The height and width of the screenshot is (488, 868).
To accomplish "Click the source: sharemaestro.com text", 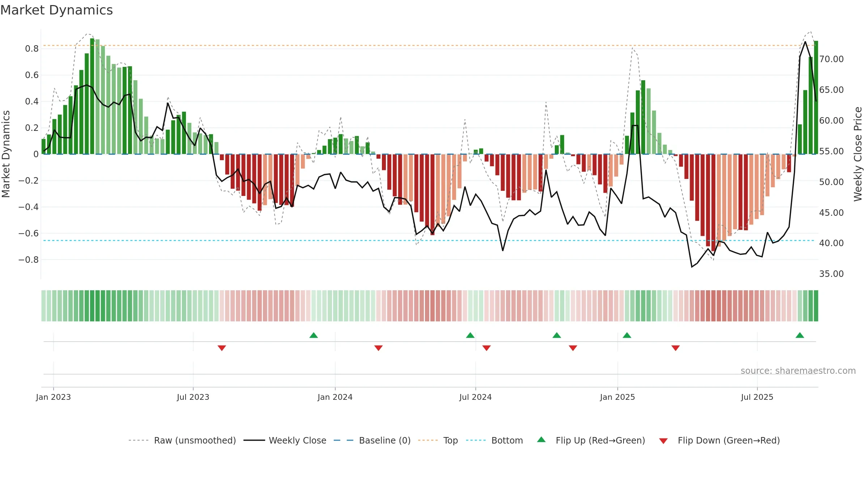I will pyautogui.click(x=798, y=371).
